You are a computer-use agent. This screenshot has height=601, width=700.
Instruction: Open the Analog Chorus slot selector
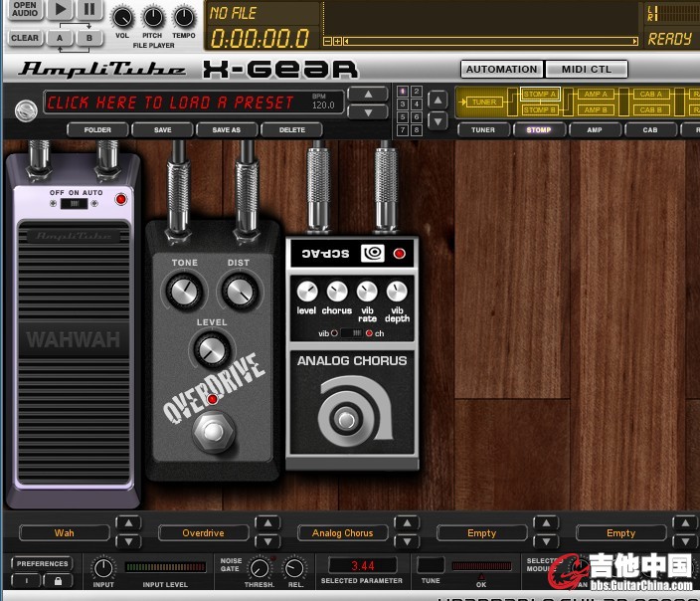point(342,533)
